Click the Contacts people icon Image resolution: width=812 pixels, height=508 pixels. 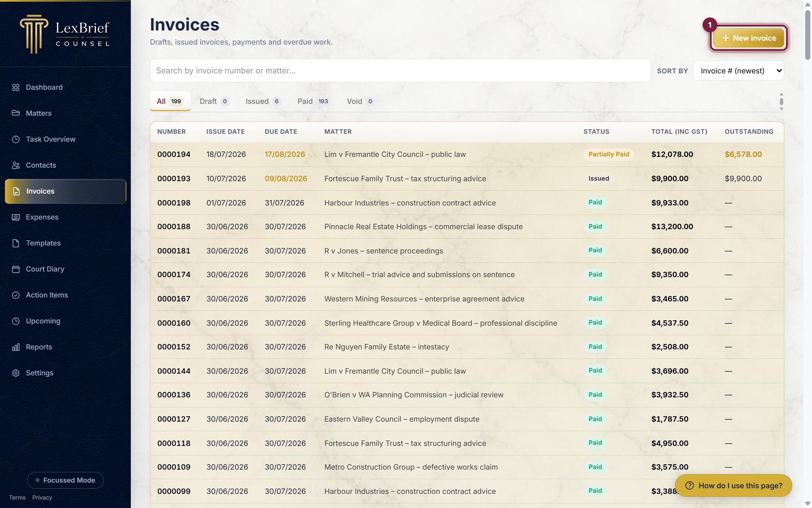(x=16, y=165)
